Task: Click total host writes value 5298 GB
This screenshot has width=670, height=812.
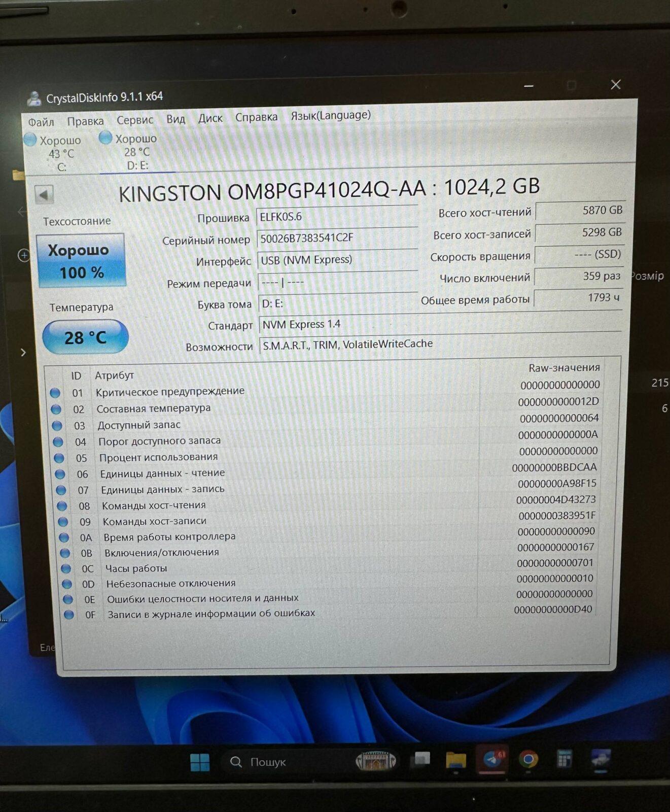Action: click(x=580, y=232)
